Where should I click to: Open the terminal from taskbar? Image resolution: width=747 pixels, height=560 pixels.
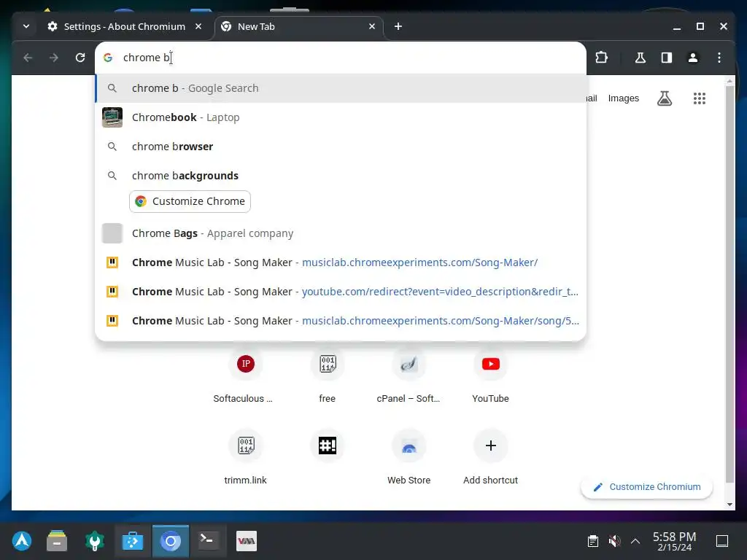[208, 541]
